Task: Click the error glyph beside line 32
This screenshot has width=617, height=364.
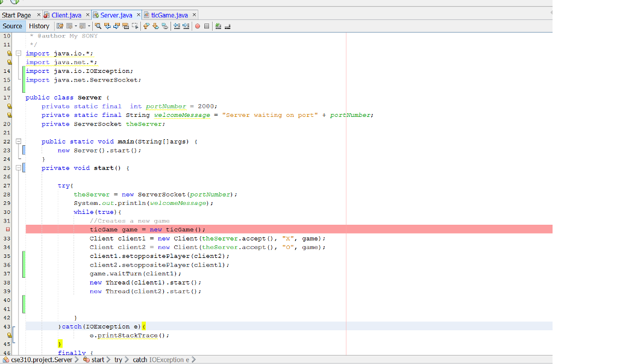Action: (x=8, y=229)
